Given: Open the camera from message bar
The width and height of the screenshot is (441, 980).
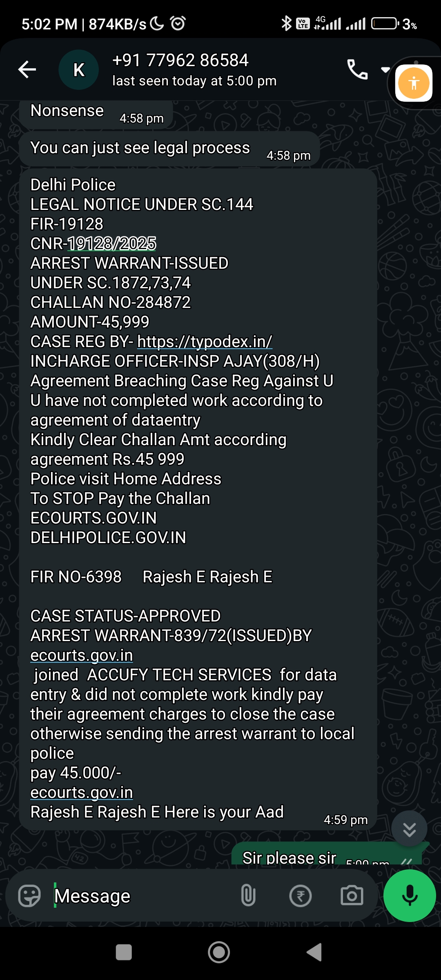Looking at the screenshot, I should pyautogui.click(x=352, y=896).
